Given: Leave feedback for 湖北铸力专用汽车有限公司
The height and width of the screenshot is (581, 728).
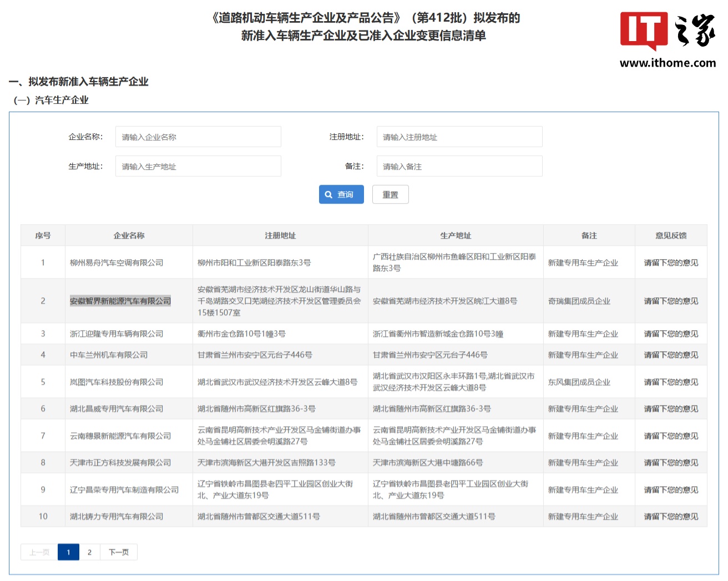Looking at the screenshot, I should click(x=671, y=517).
